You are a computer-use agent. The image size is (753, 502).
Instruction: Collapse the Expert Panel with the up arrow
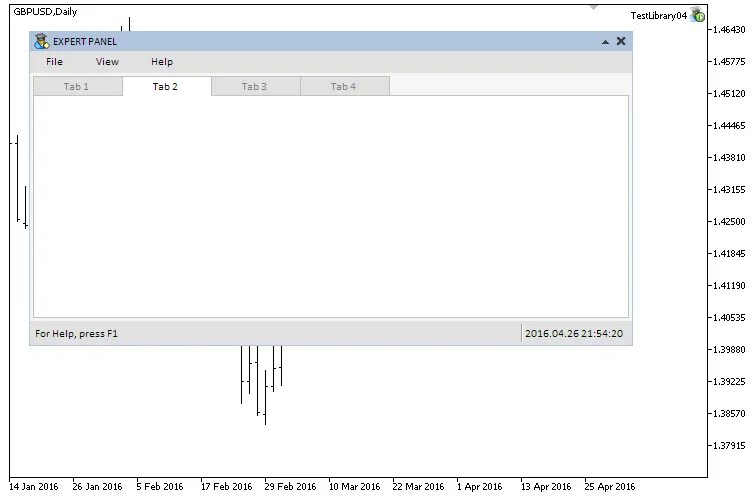(x=606, y=42)
